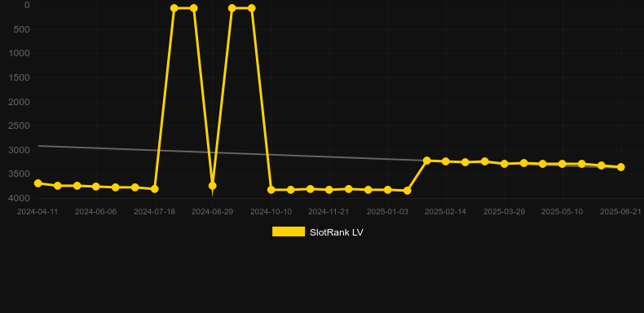Select the first peak point right after 2024-07-18
Image resolution: width=644 pixels, height=313 pixels.
click(174, 8)
